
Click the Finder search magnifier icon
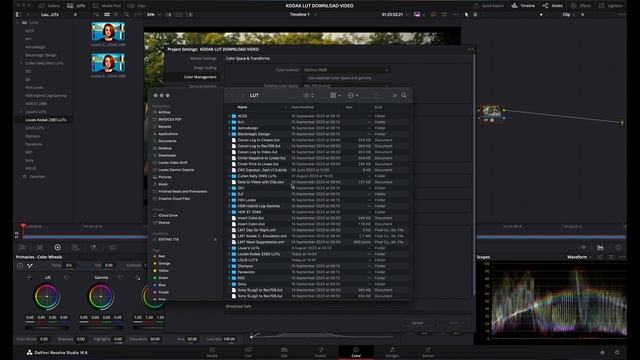click(x=404, y=95)
